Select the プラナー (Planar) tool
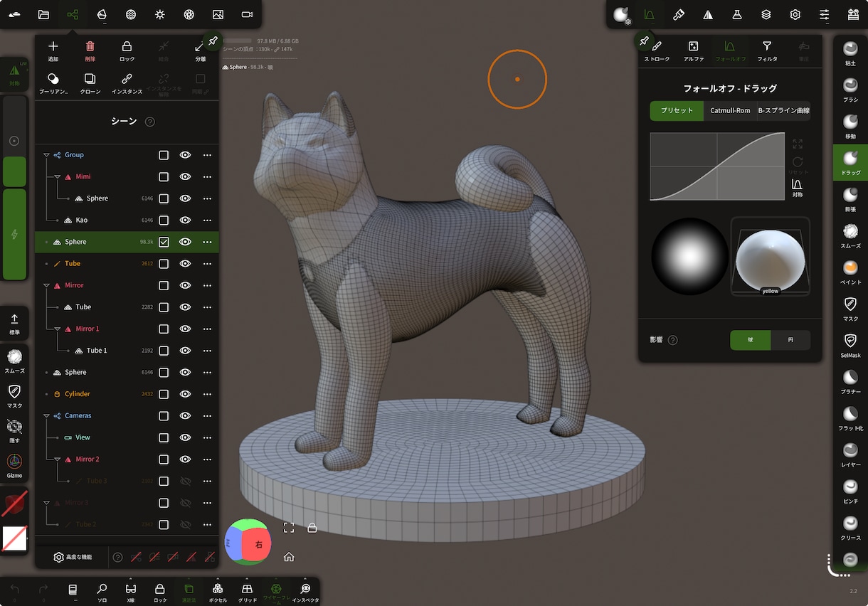The width and height of the screenshot is (868, 606). tap(850, 383)
